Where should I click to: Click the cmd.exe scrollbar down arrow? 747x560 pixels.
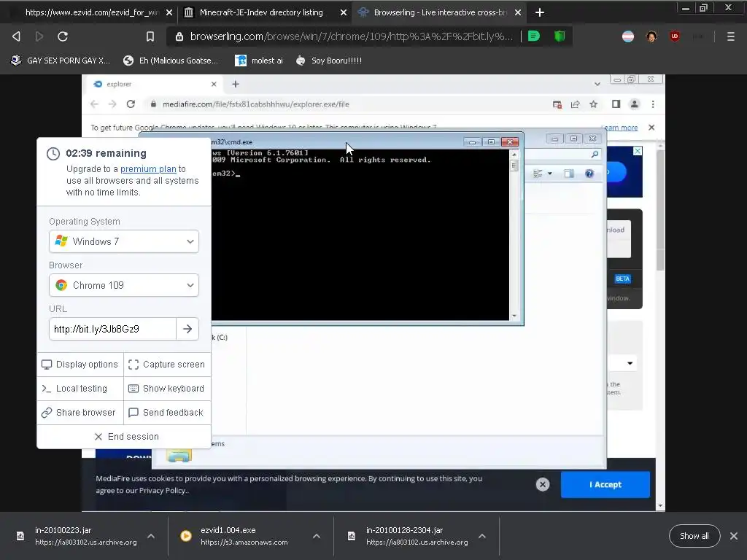pos(514,316)
